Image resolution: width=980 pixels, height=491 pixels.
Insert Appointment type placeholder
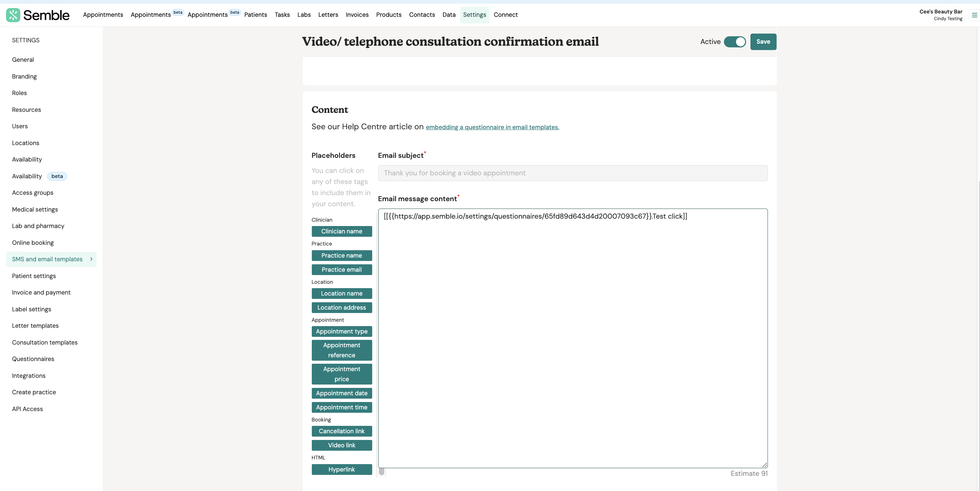pos(342,331)
